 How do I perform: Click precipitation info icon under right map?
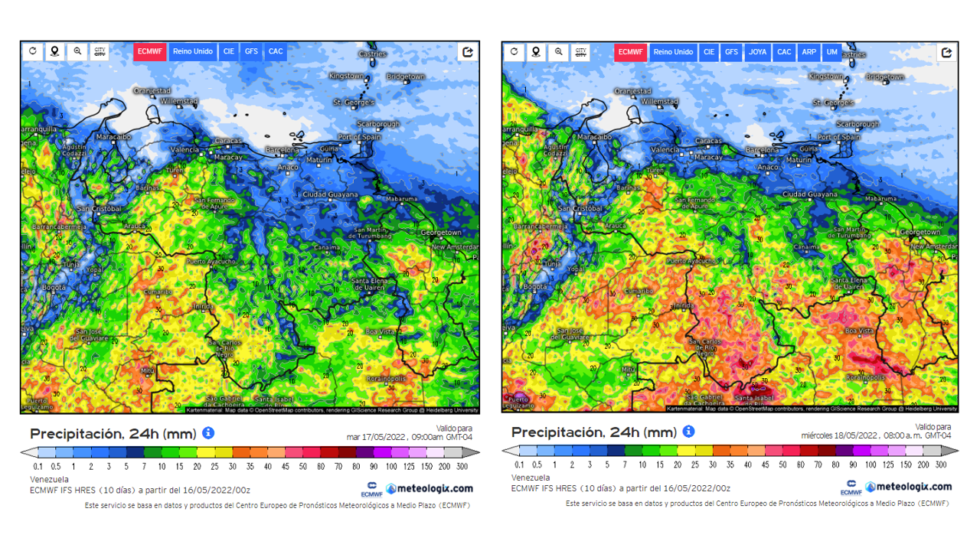[x=688, y=432]
